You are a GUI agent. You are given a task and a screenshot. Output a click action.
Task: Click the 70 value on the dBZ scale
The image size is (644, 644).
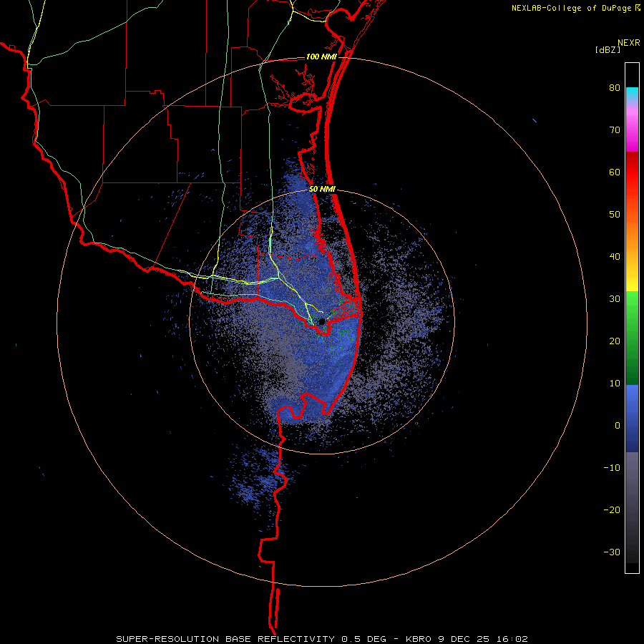click(615, 130)
